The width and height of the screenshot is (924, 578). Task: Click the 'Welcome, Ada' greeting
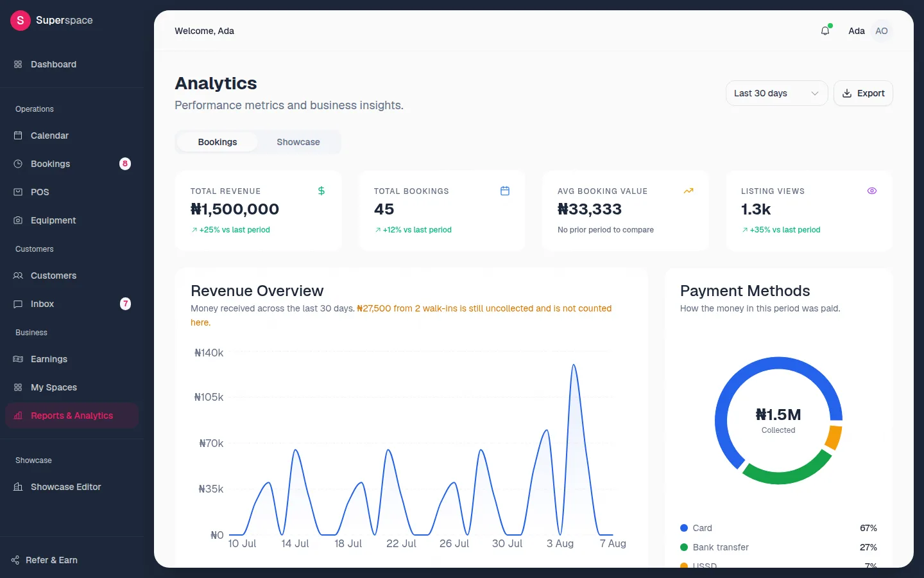[x=204, y=31]
